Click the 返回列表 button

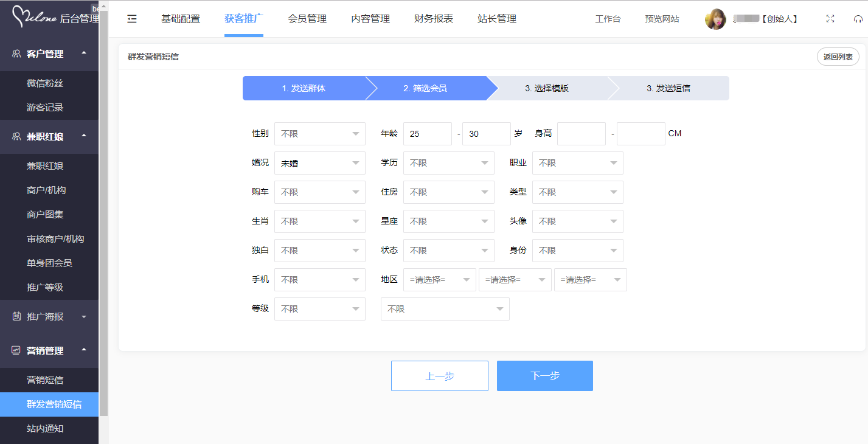838,57
